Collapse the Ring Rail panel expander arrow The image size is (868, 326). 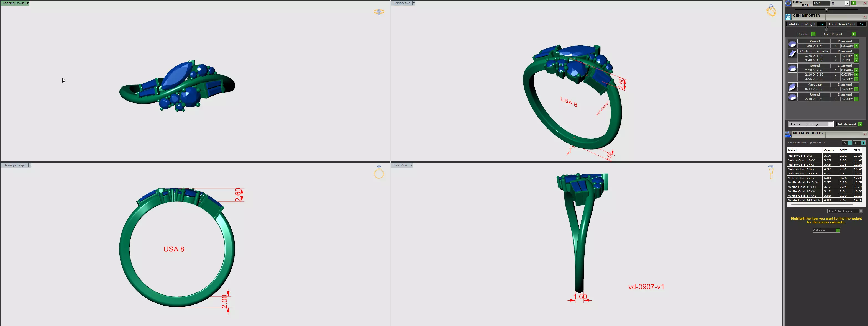[826, 9]
